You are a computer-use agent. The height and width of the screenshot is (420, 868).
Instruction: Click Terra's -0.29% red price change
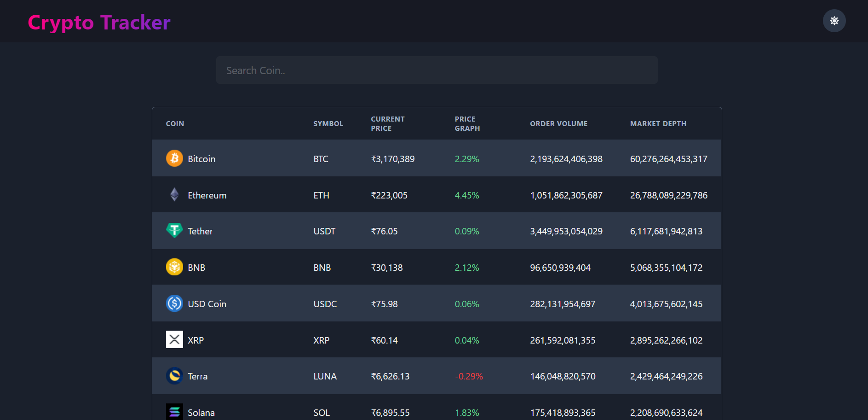click(x=469, y=376)
